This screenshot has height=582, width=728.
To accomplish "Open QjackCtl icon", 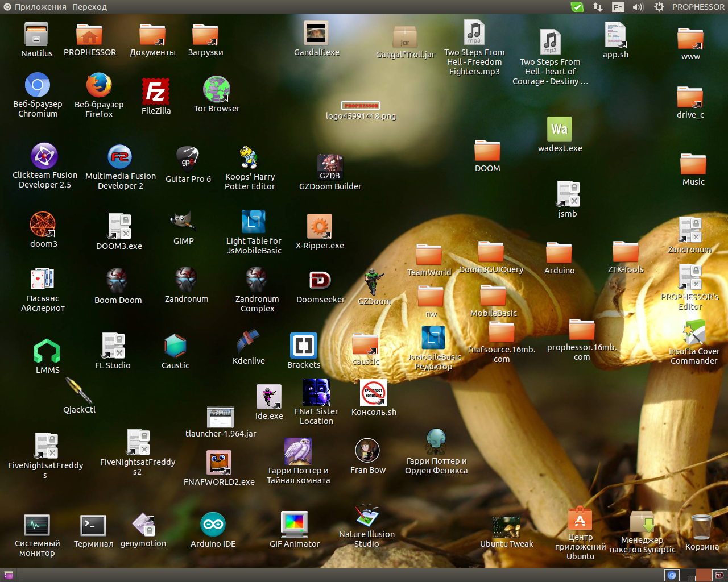I will [x=79, y=390].
